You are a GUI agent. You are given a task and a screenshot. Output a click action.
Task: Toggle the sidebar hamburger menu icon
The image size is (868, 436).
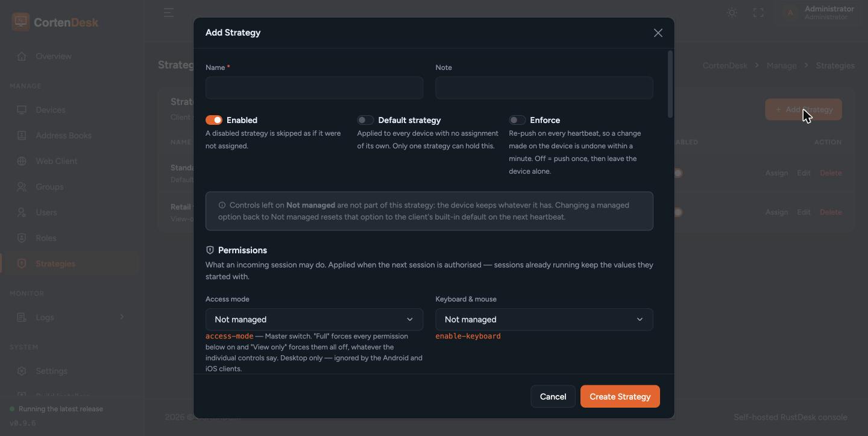pyautogui.click(x=169, y=13)
